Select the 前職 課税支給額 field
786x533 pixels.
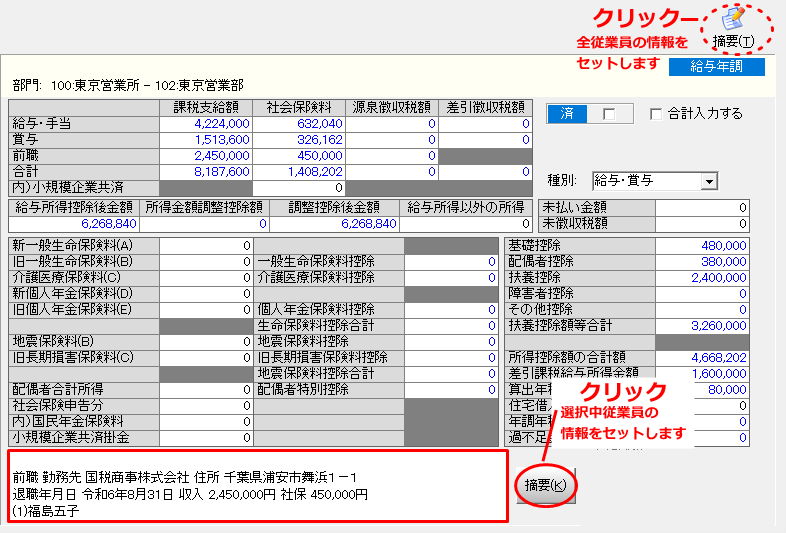pos(205,155)
